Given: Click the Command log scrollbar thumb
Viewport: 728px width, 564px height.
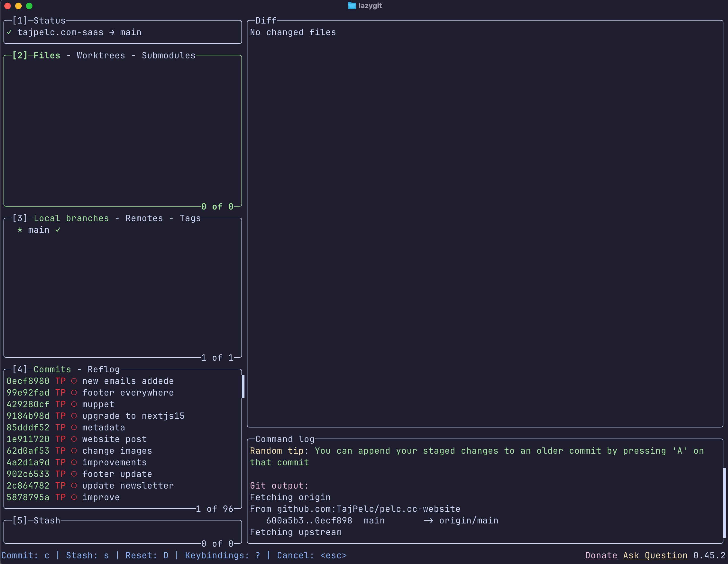Looking at the screenshot, I should click(724, 503).
